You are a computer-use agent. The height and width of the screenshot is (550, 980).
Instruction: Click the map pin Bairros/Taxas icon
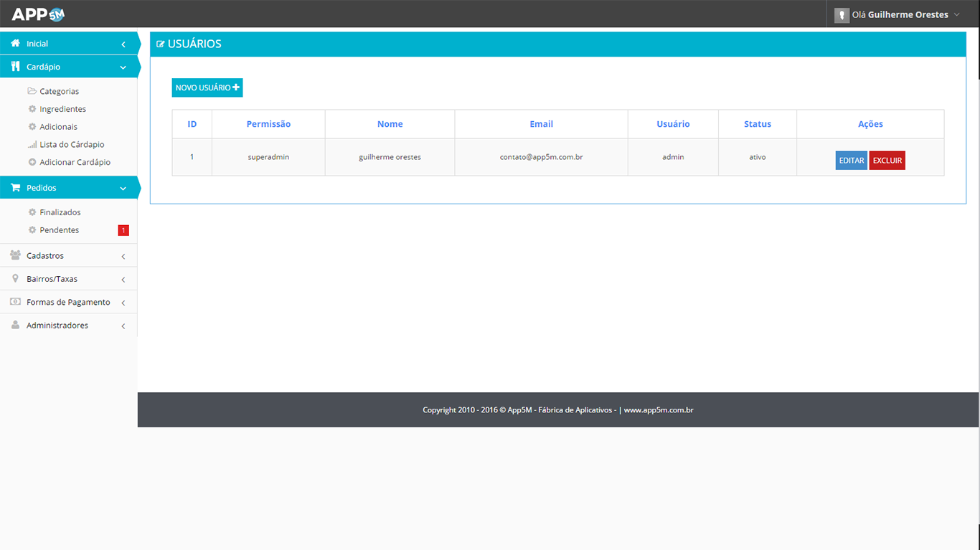[15, 279]
